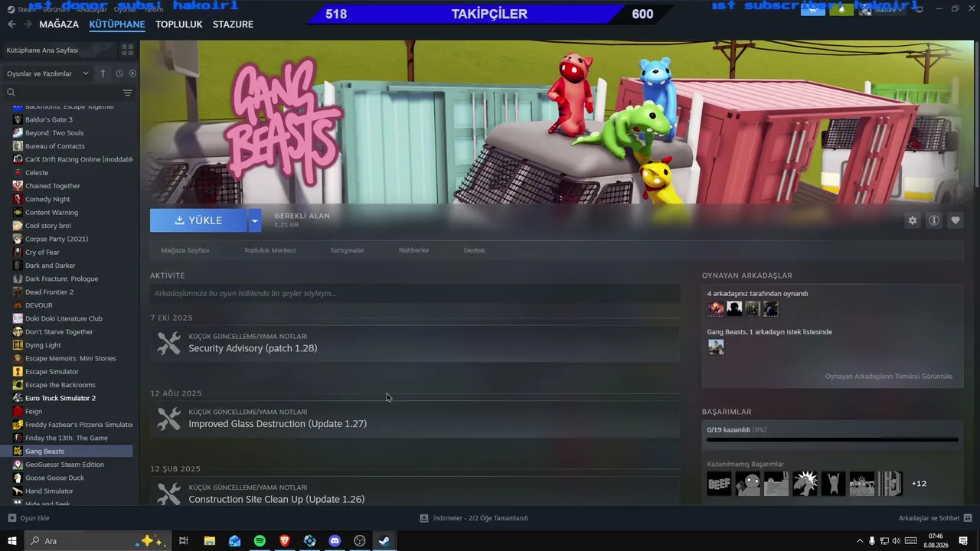980x551 pixels.
Task: Open the Destek link
Action: 475,250
